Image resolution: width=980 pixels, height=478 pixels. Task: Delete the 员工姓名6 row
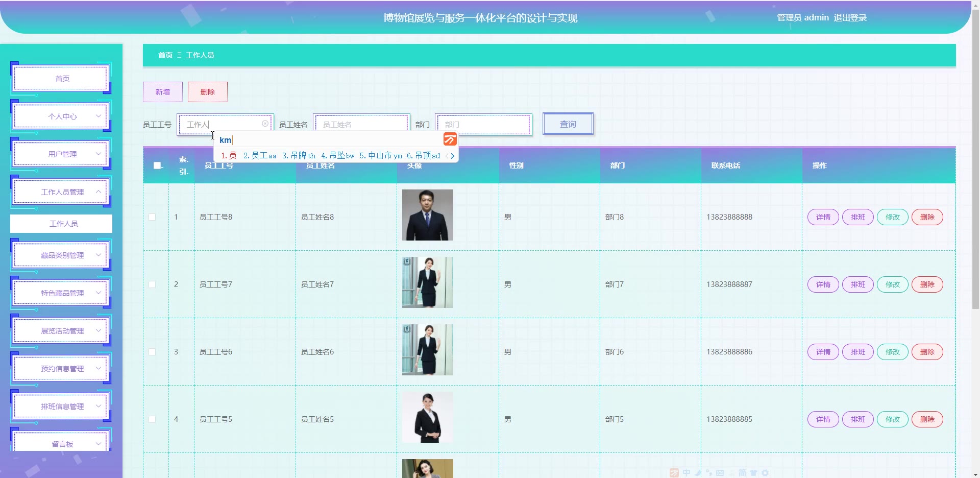pyautogui.click(x=927, y=352)
